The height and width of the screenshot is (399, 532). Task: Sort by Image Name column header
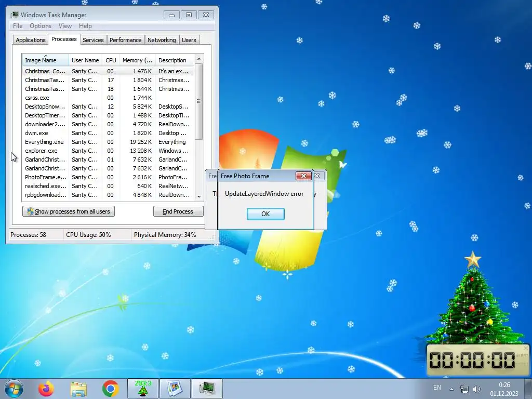coord(46,60)
